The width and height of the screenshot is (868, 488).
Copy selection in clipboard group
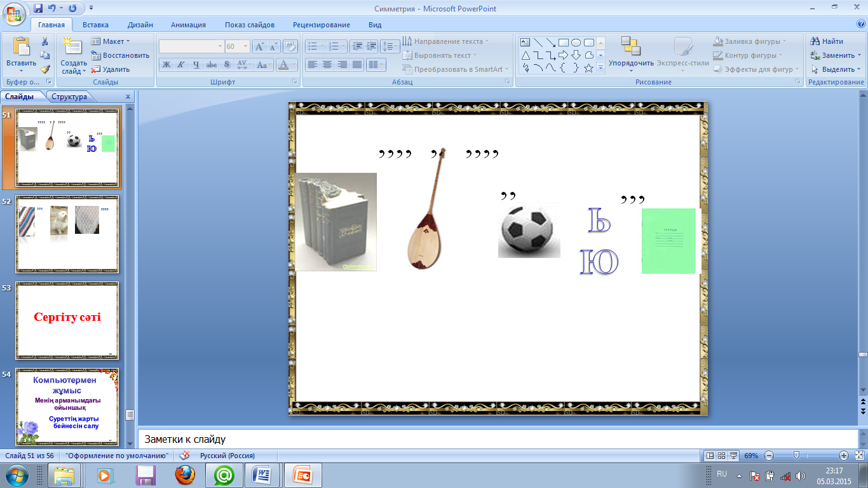coord(45,55)
